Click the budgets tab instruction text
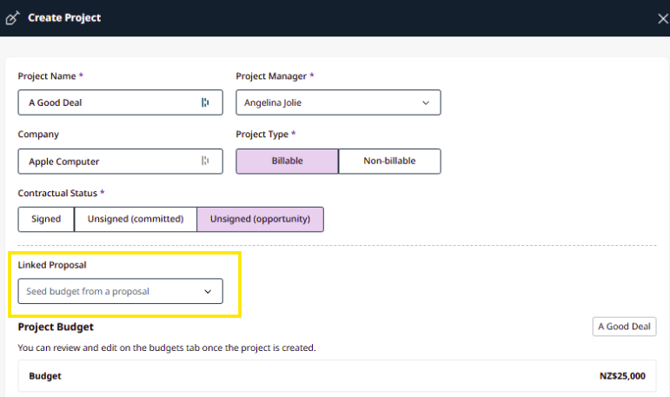 pyautogui.click(x=167, y=348)
